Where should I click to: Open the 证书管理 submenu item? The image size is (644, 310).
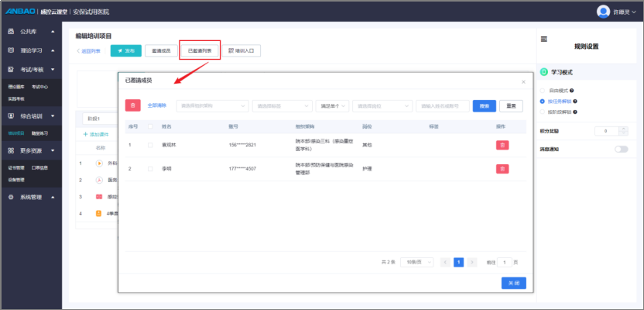[x=16, y=168]
